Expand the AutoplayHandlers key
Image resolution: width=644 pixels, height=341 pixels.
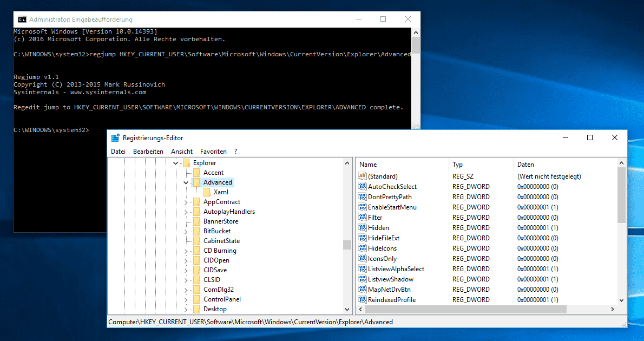pyautogui.click(x=186, y=212)
